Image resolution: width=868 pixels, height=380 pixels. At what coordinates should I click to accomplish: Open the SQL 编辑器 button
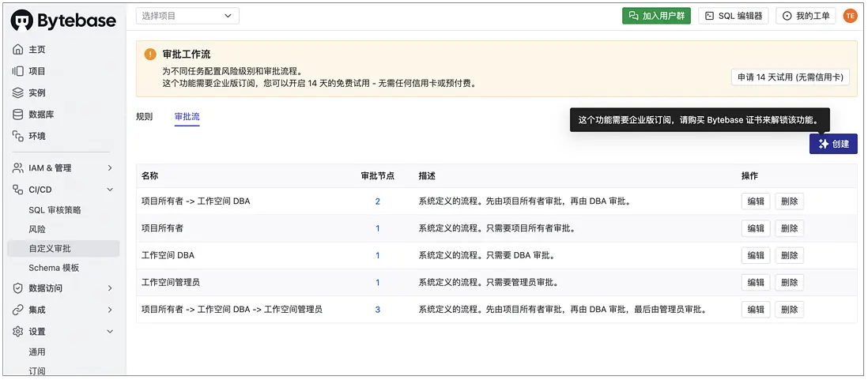(x=734, y=16)
